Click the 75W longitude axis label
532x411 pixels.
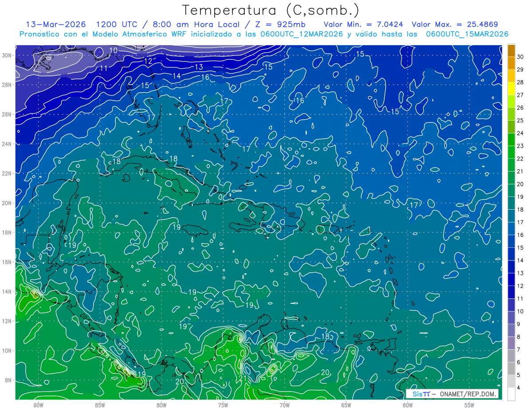click(x=223, y=405)
